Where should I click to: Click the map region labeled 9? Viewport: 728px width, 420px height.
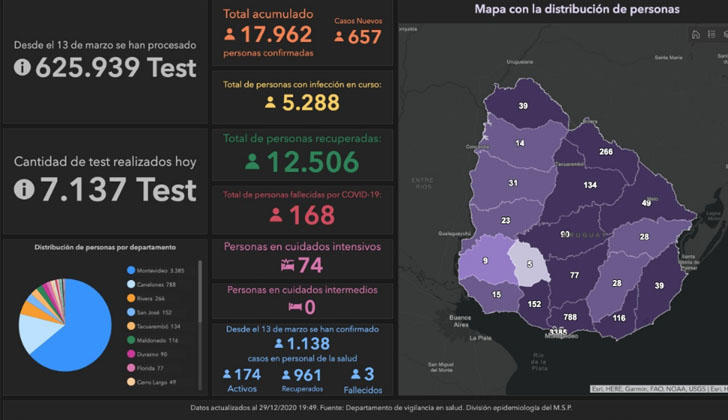click(485, 261)
